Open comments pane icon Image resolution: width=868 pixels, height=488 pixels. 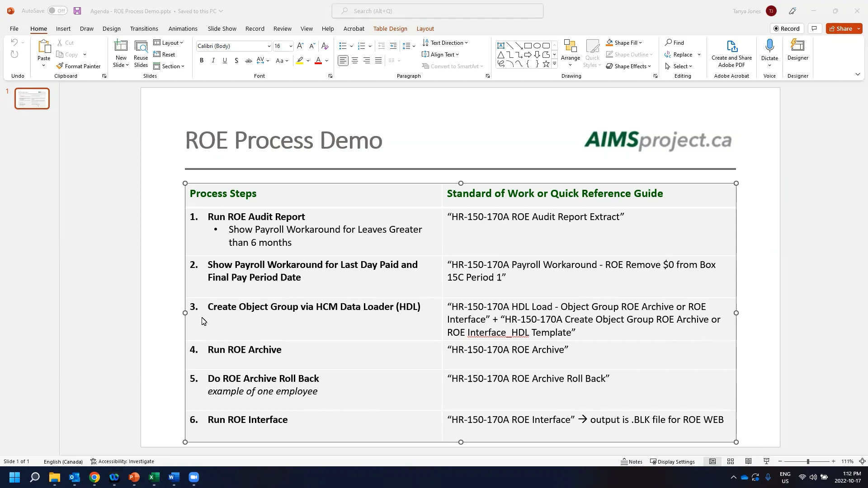click(x=814, y=28)
